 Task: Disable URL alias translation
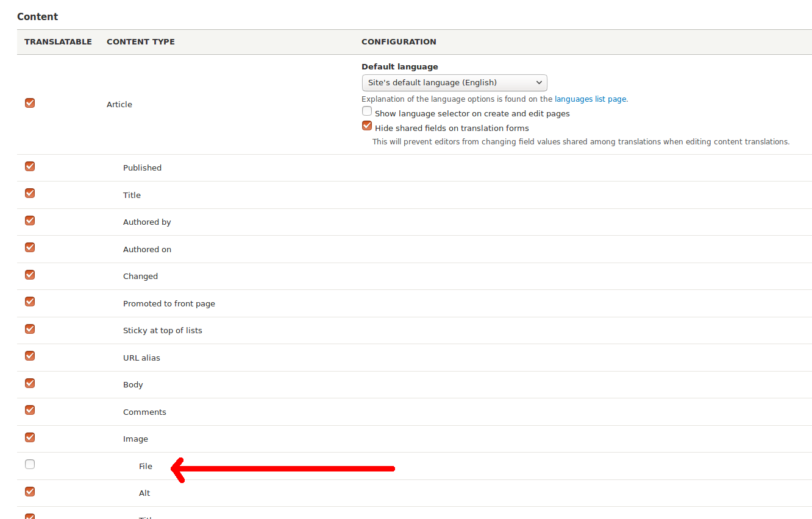coord(29,356)
